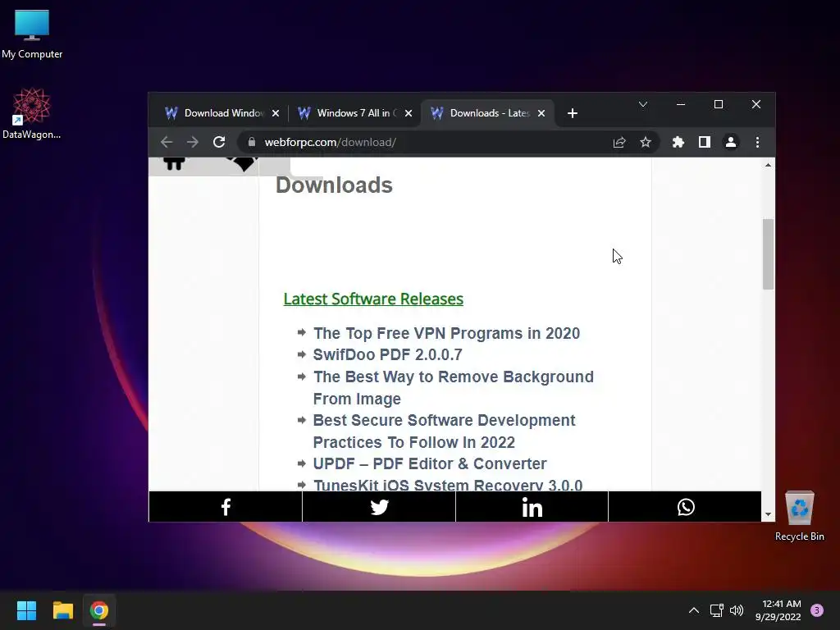Viewport: 840px width, 630px height.
Task: Open the volume speaker tray icon
Action: click(x=737, y=610)
